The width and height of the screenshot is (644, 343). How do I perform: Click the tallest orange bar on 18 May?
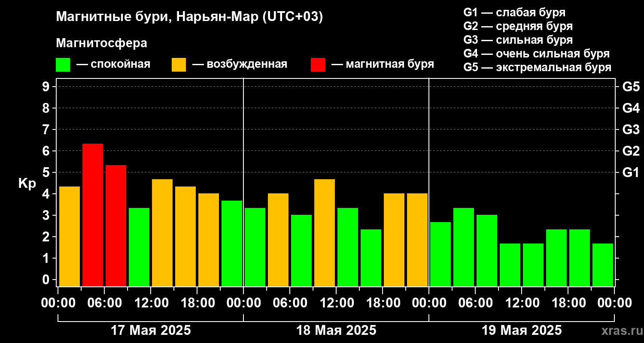point(325,233)
